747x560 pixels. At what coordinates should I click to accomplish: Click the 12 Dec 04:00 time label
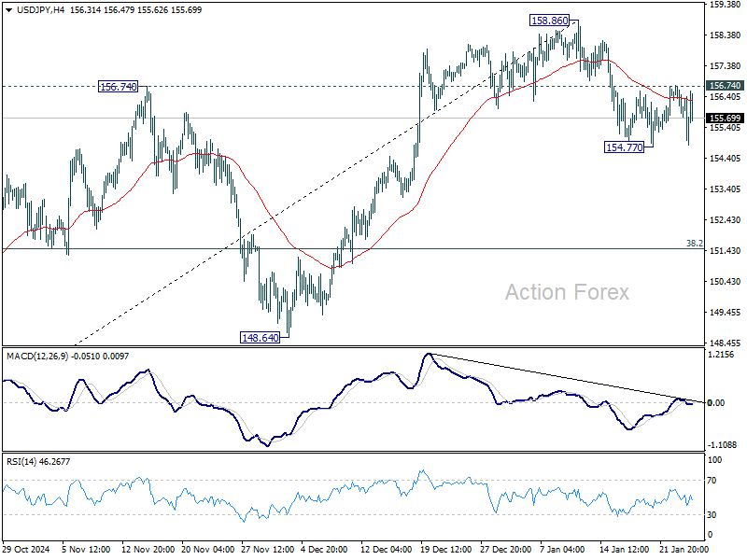[x=386, y=549]
